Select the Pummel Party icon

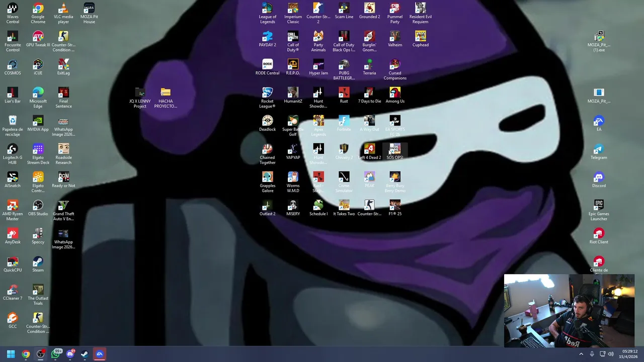(x=395, y=13)
